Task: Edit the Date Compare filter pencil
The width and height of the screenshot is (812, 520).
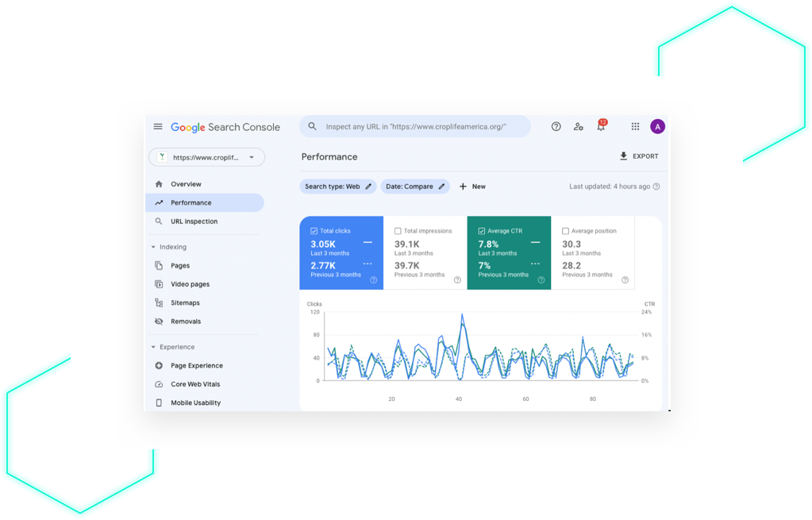Action: click(442, 187)
